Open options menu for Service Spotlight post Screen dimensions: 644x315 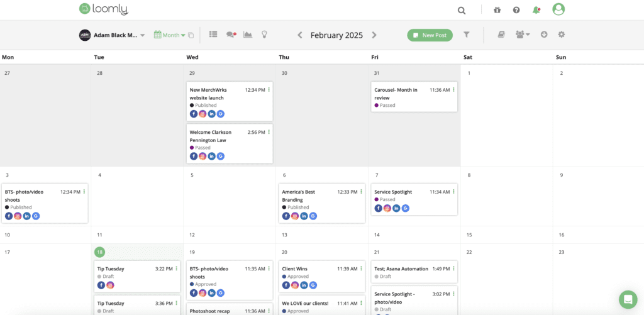pos(453,191)
